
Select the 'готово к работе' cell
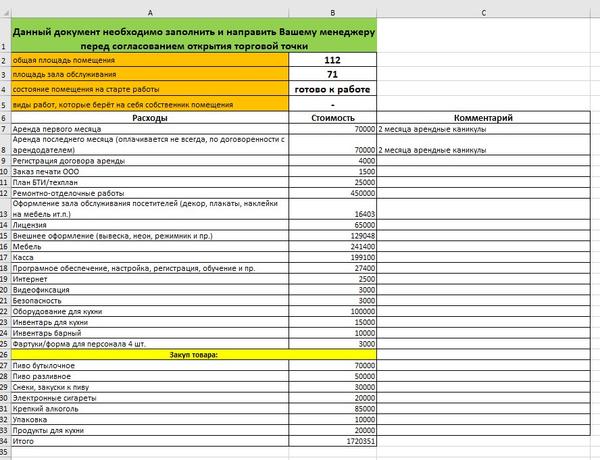333,89
